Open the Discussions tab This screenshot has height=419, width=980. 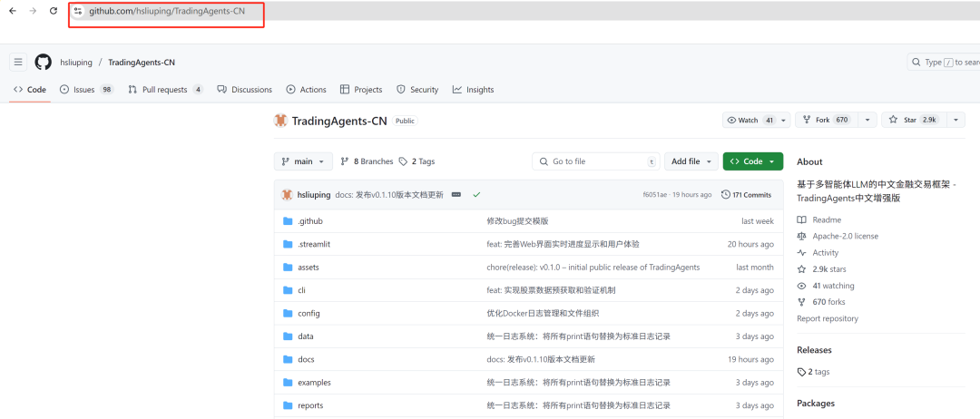[245, 90]
